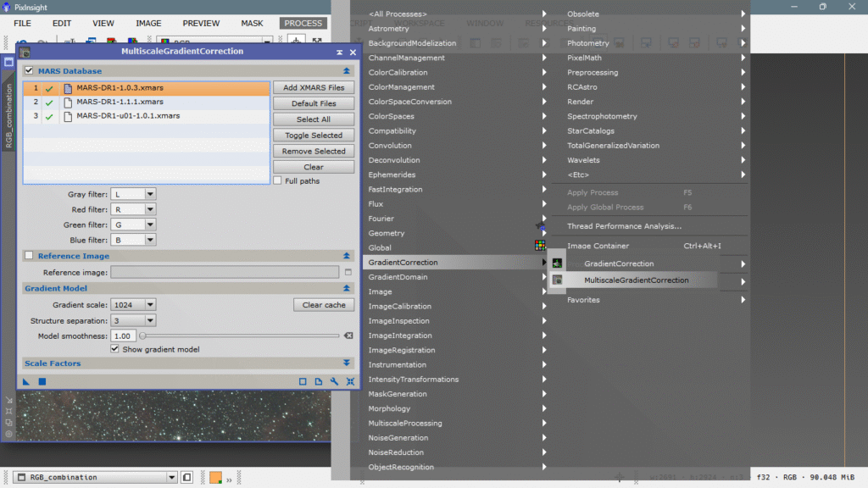
Task: Click the reset arrow beside Model smoothness slider
Action: pyautogui.click(x=348, y=335)
